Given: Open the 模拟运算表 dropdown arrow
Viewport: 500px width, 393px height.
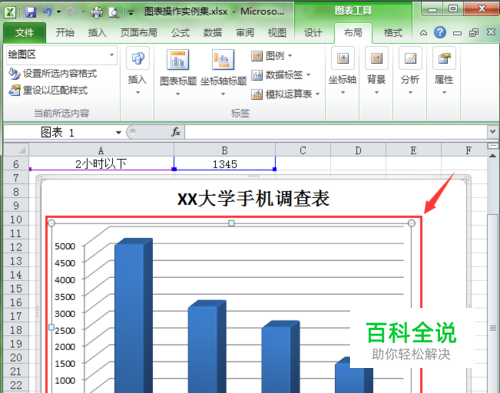Looking at the screenshot, I should pos(317,94).
